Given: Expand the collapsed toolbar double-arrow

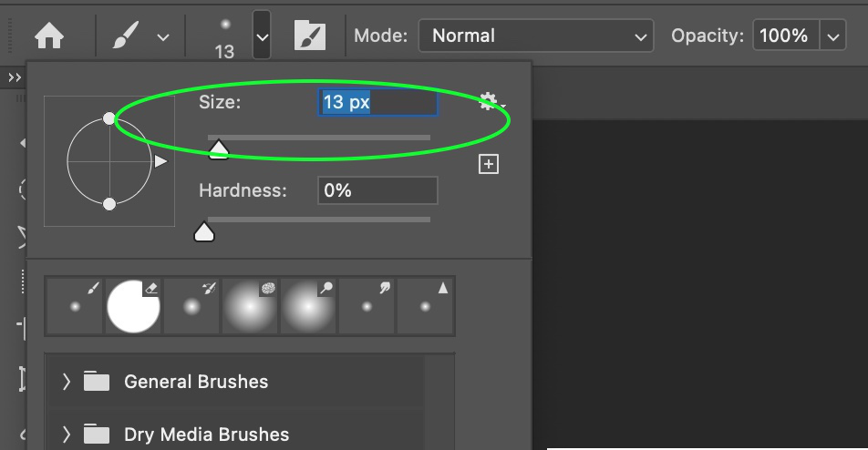Looking at the screenshot, I should click(x=14, y=78).
